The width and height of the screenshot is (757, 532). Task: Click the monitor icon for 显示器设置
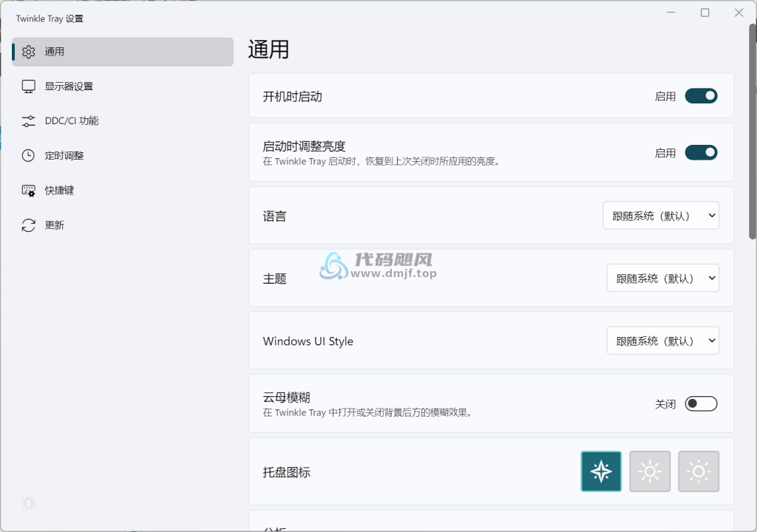coord(29,86)
